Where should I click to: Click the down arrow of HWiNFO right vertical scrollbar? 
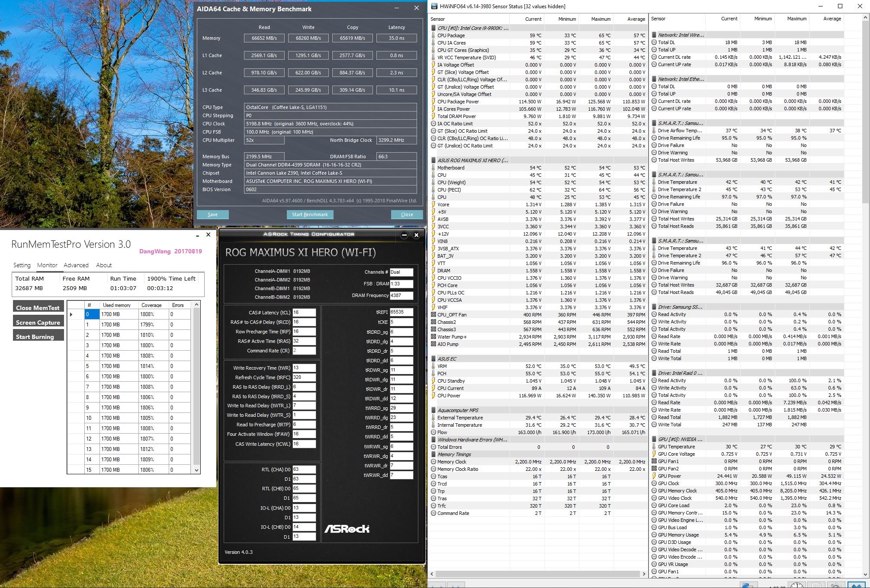866,574
